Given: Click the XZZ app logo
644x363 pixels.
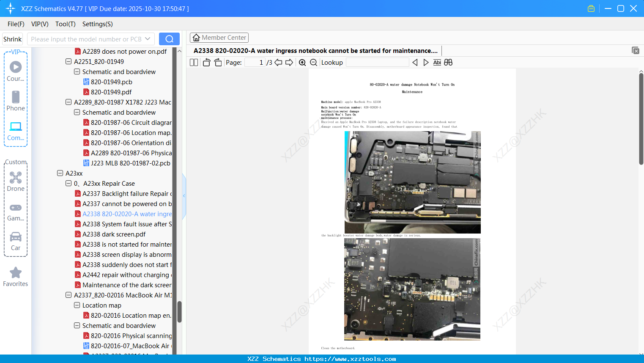Looking at the screenshot, I should pos(11,8).
